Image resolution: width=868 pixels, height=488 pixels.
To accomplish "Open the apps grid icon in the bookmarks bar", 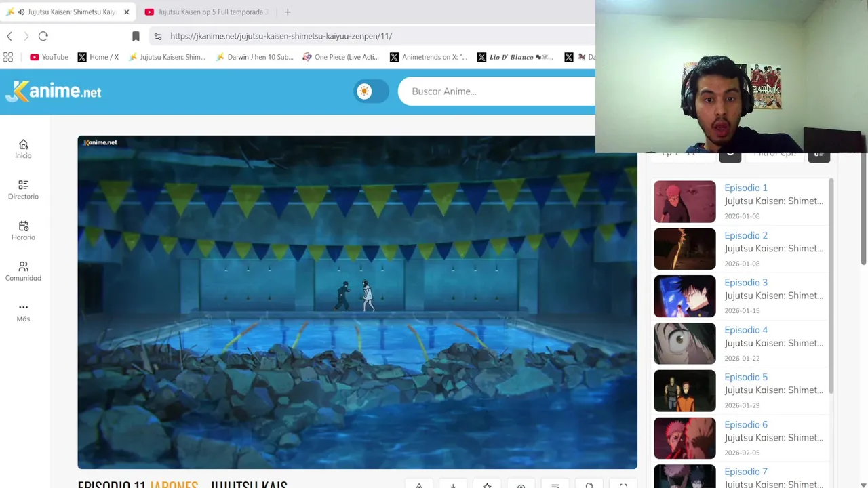I will pos(8,57).
